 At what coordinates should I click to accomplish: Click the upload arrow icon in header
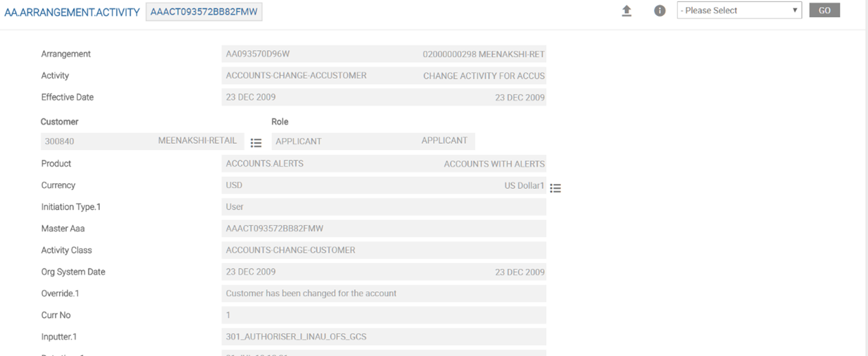point(626,11)
